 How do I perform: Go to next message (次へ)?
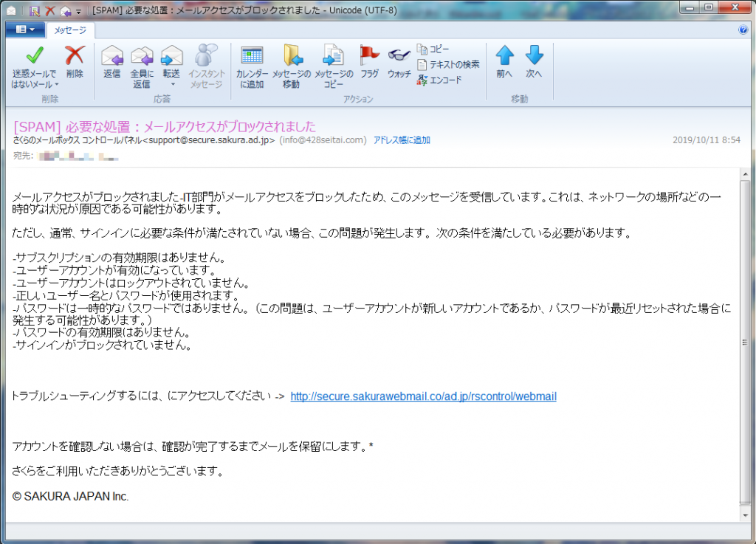pos(534,62)
